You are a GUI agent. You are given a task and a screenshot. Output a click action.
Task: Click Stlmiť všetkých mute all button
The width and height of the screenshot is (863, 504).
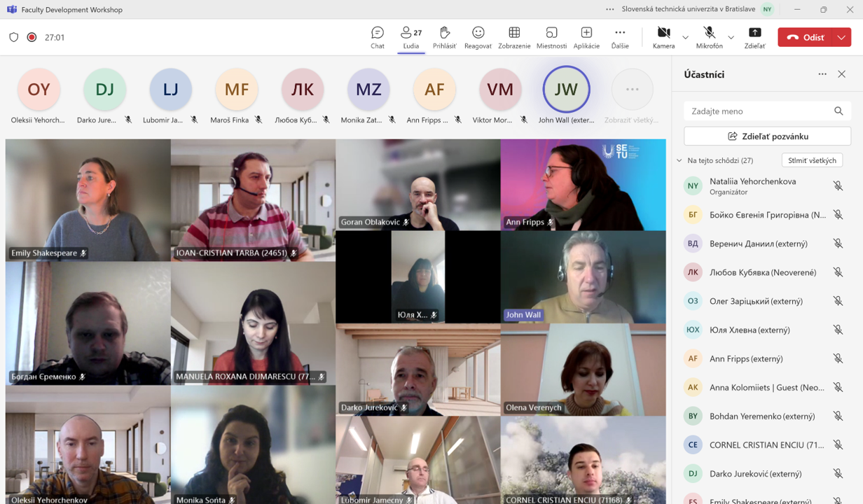[812, 160]
